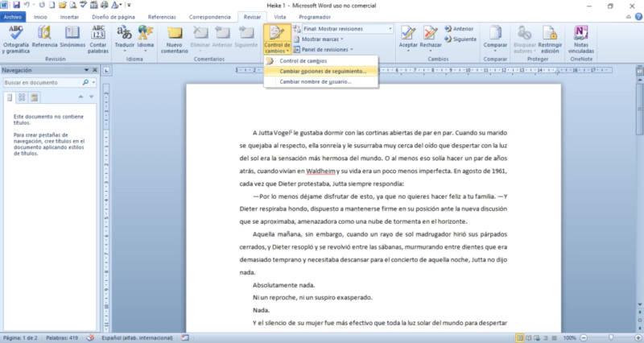The height and width of the screenshot is (343, 644).
Task: Go to the Siguiente change button
Action: (460, 39)
